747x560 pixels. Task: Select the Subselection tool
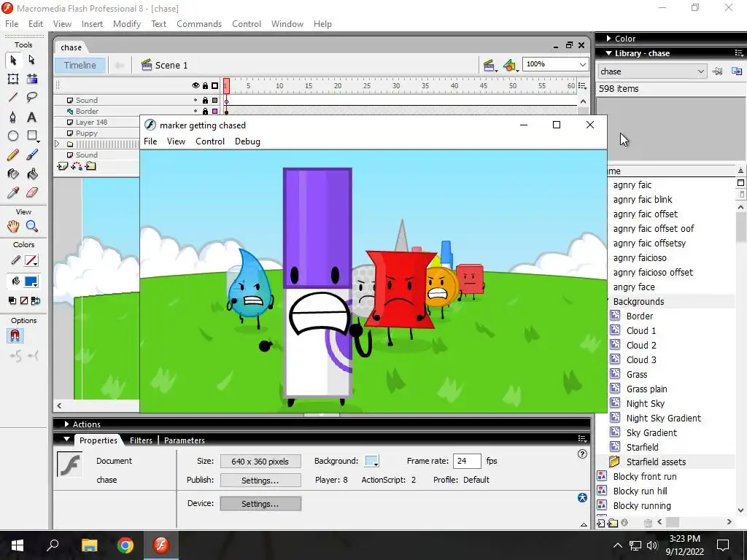click(32, 60)
